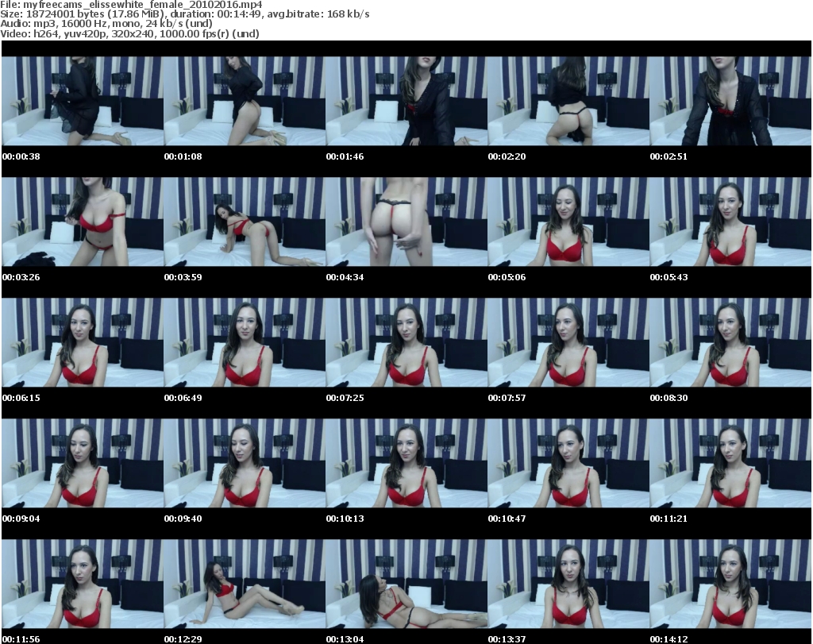Click the timestamp label 00:03:26
The height and width of the screenshot is (644, 813).
[x=21, y=277]
